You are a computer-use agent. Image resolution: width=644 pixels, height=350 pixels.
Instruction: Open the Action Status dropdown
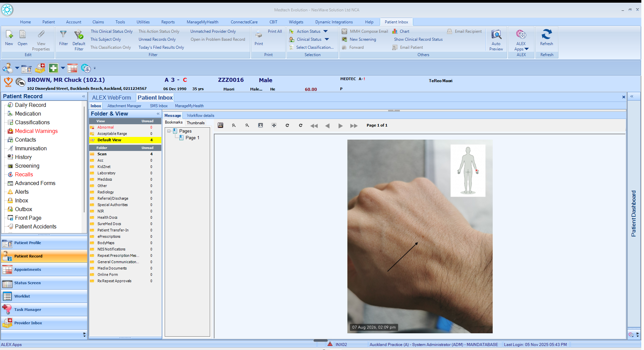(326, 31)
